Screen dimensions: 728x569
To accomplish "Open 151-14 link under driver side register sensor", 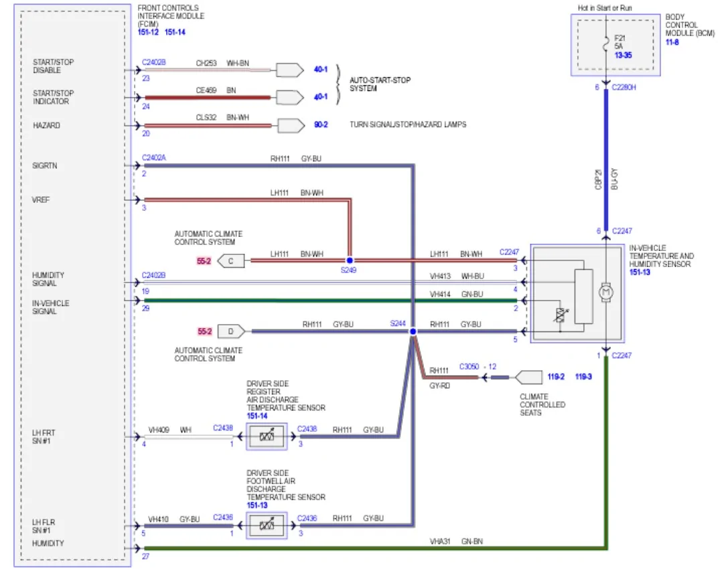I will tap(257, 416).
